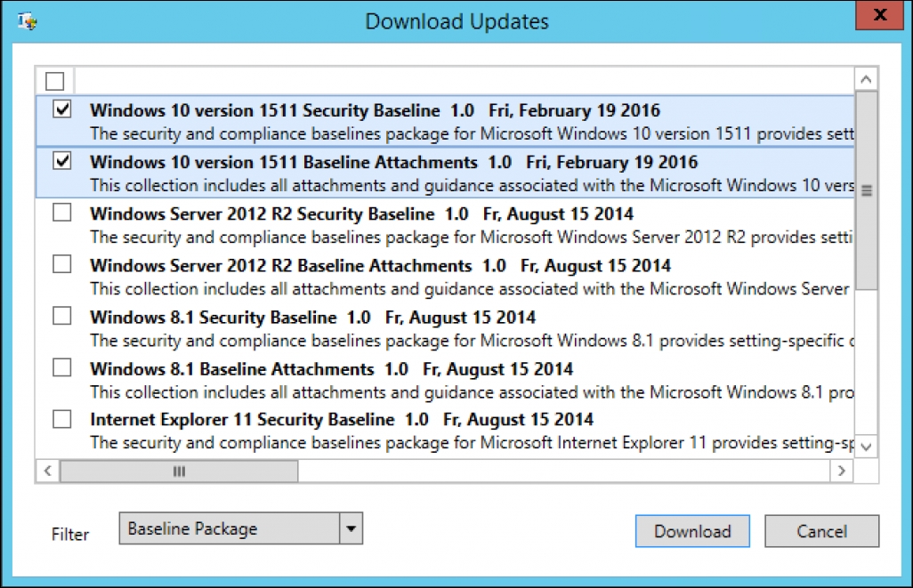Click the Download Updates app icon in title bar
This screenshot has height=588, width=913.
click(27, 21)
